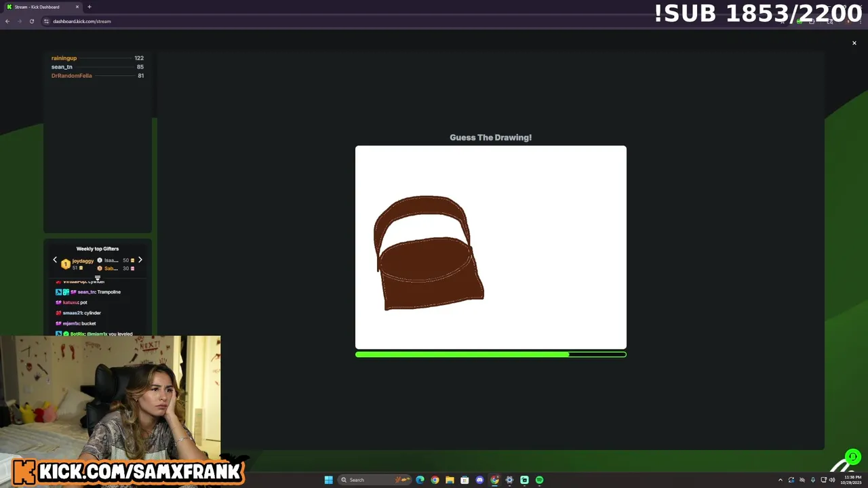Open Google Chrome from the taskbar
868x488 pixels.
pos(435,480)
